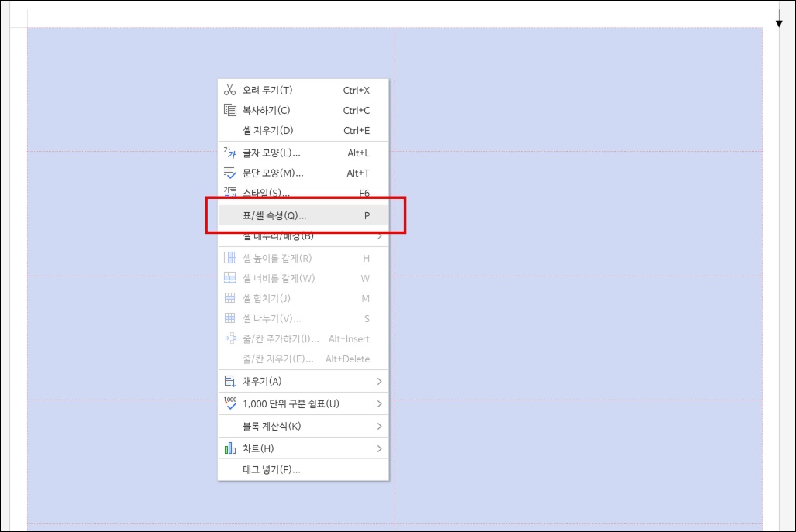The image size is (796, 532).
Task: Expand the 셀 테두리/배경 submenu arrow
Action: click(x=378, y=235)
